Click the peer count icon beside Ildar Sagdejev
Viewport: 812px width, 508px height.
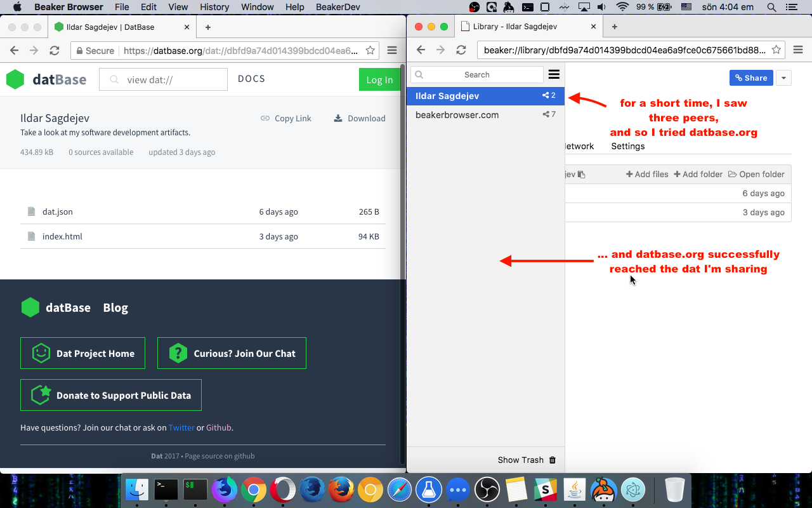tap(545, 95)
